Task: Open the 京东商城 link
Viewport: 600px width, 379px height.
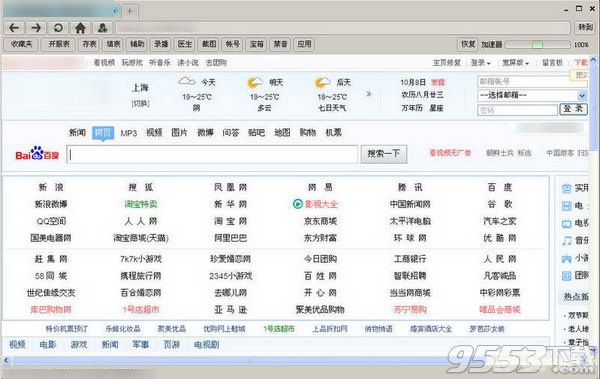Action: click(320, 221)
